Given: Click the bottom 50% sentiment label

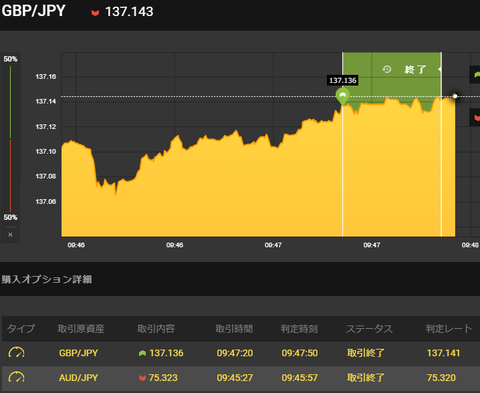Looking at the screenshot, I should [10, 217].
